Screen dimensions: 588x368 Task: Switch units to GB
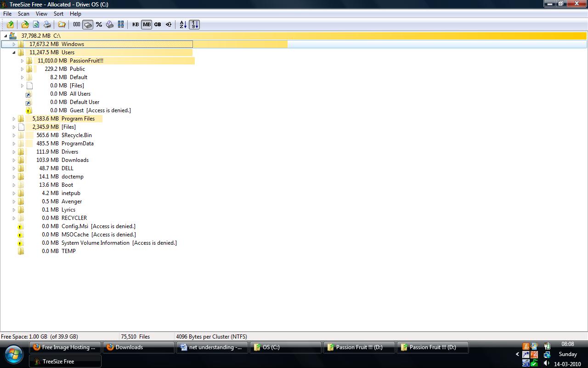pyautogui.click(x=158, y=24)
